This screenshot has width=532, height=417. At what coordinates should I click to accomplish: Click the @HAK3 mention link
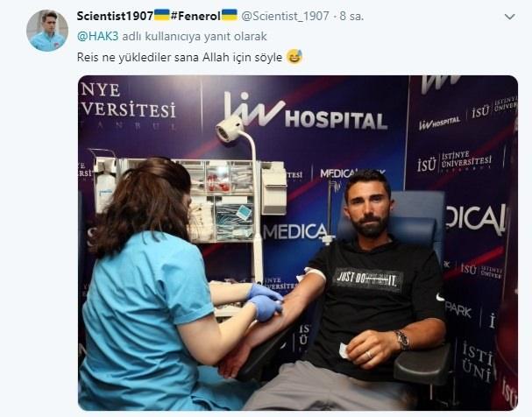97,36
